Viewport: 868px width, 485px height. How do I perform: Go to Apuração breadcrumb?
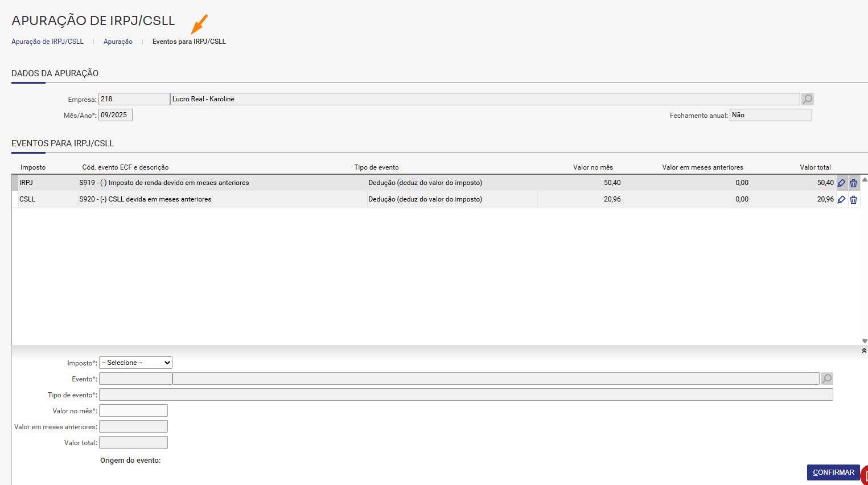(x=118, y=42)
